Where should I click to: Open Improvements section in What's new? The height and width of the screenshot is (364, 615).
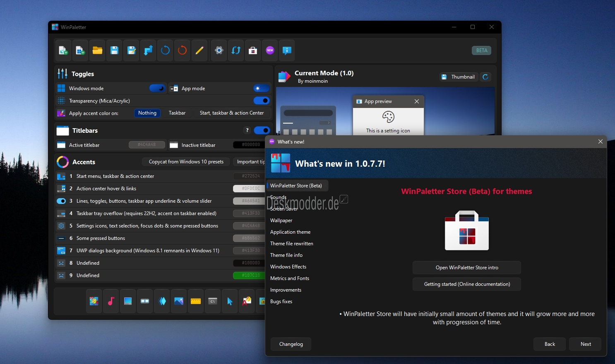[286, 290]
